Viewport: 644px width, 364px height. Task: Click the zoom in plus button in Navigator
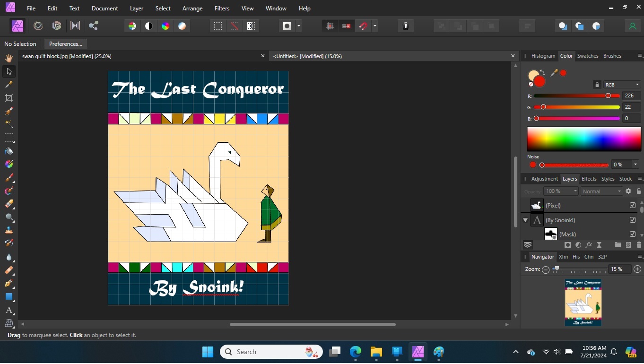click(x=637, y=269)
